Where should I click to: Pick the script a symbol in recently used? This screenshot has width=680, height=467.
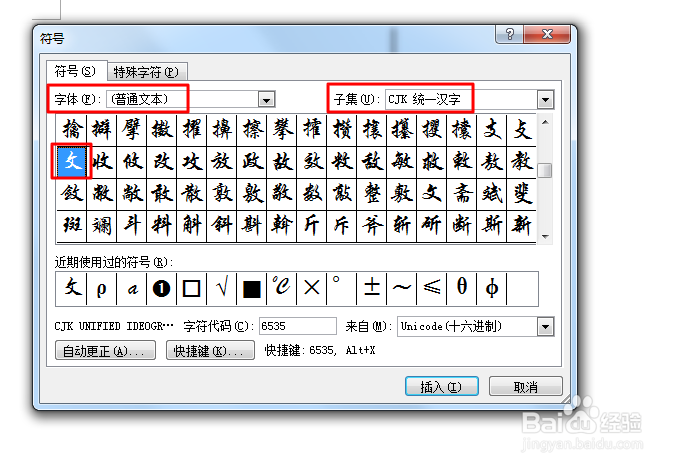pos(132,289)
